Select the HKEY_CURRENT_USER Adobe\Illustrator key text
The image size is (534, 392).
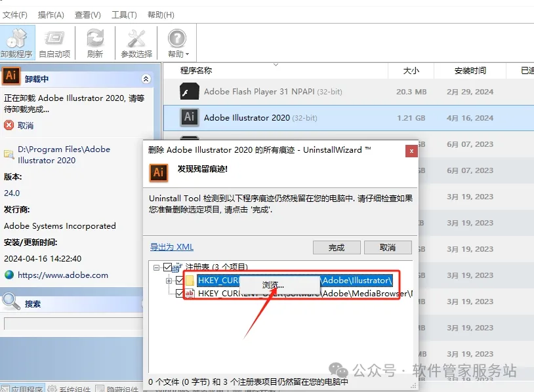(295, 281)
